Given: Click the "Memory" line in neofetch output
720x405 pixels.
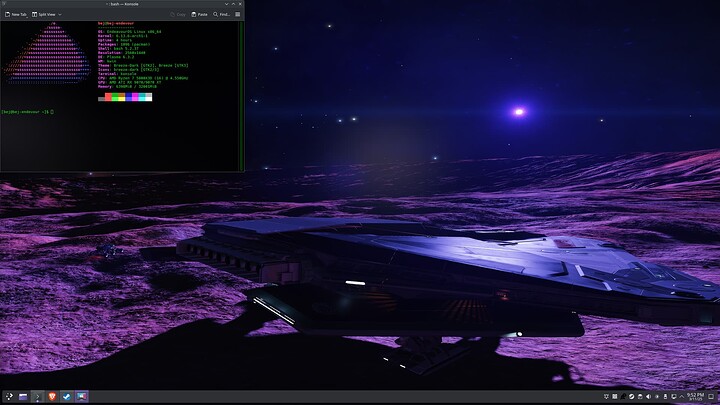Looking at the screenshot, I should point(127,86).
